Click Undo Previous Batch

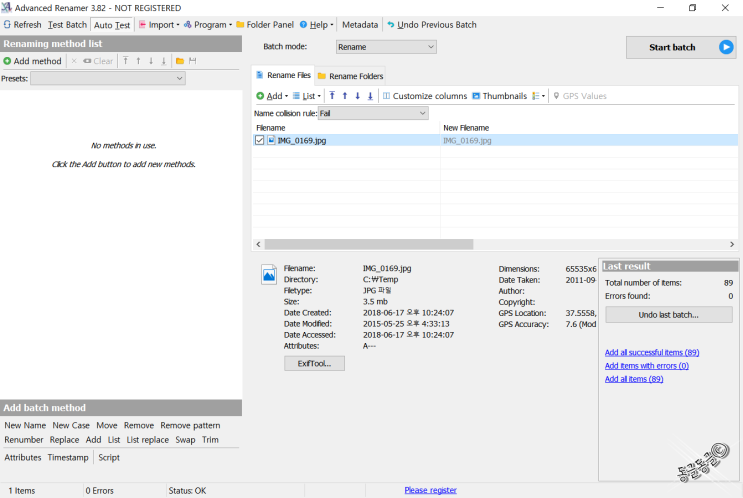point(431,24)
